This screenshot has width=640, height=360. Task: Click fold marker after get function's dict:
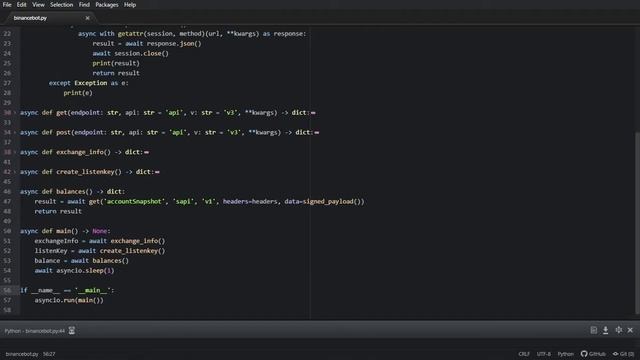(313, 113)
